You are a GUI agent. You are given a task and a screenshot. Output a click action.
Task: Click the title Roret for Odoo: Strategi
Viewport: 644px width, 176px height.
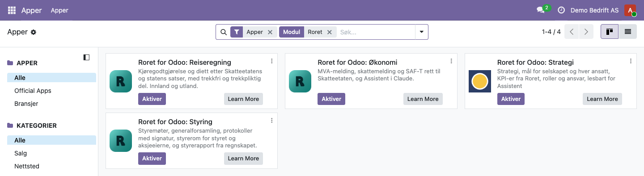click(x=535, y=62)
